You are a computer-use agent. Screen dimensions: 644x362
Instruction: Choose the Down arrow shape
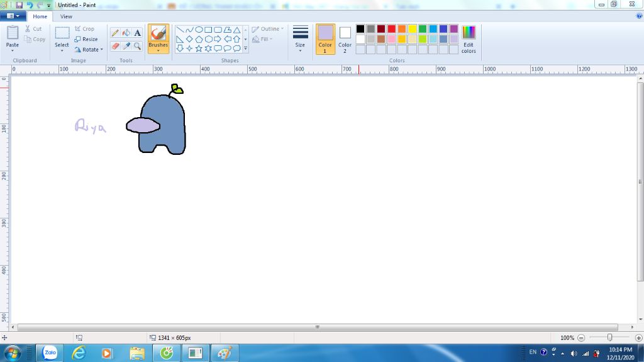point(180,48)
